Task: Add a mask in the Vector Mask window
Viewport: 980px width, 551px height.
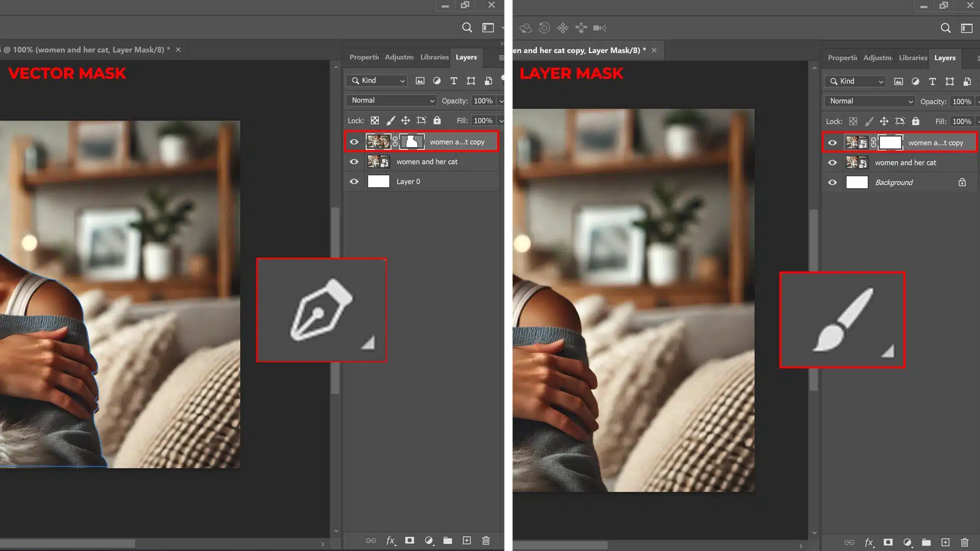Action: [x=409, y=540]
